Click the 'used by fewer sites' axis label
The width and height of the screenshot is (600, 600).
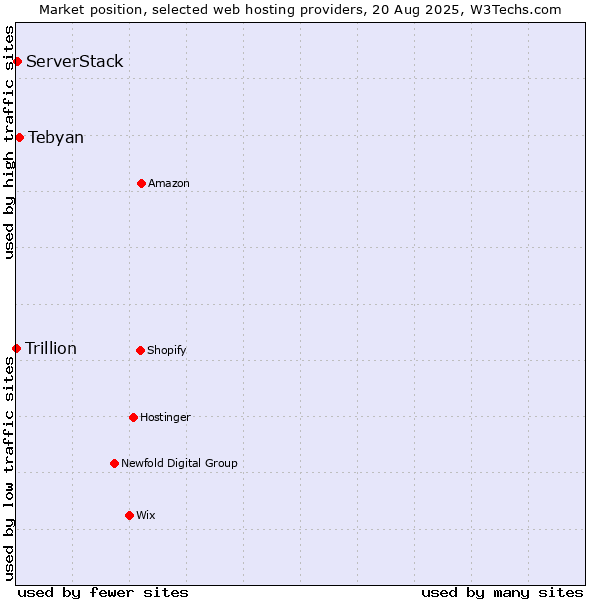103,593
